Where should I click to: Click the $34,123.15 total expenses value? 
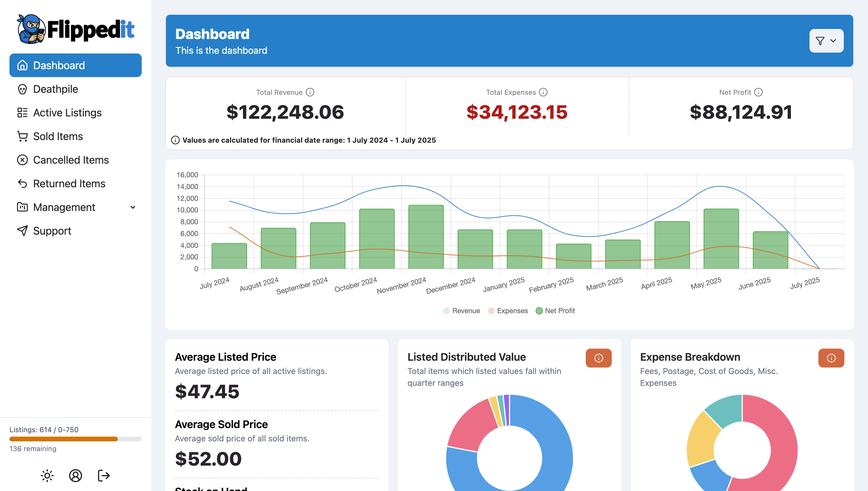point(517,112)
